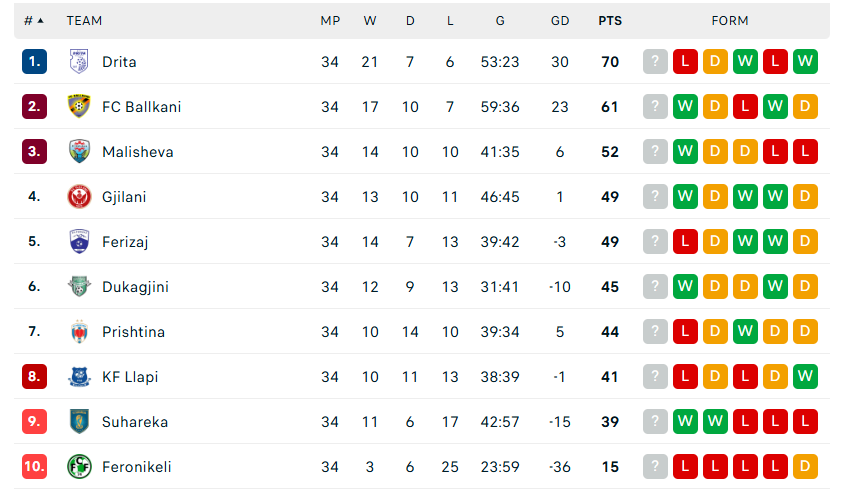The height and width of the screenshot is (490, 844).
Task: Sort table by rank column arrow
Action: coord(40,20)
